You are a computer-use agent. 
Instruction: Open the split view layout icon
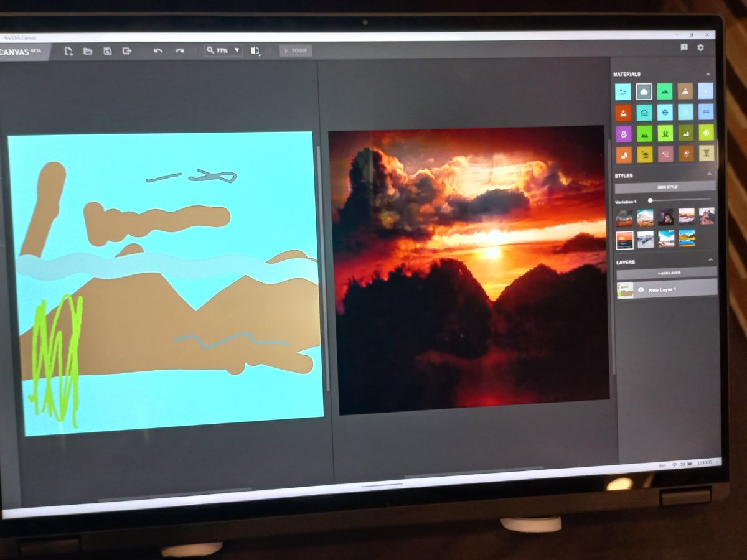[255, 50]
